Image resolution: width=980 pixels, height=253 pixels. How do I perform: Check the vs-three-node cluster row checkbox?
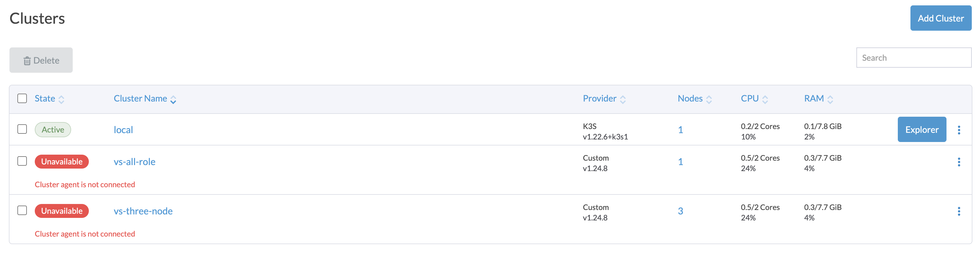pyautogui.click(x=22, y=211)
